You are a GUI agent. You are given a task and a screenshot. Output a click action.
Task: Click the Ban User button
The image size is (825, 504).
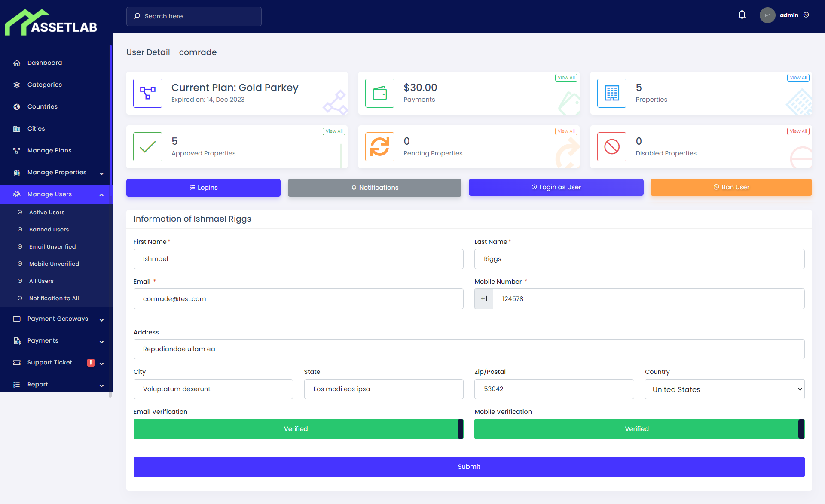[x=731, y=187]
